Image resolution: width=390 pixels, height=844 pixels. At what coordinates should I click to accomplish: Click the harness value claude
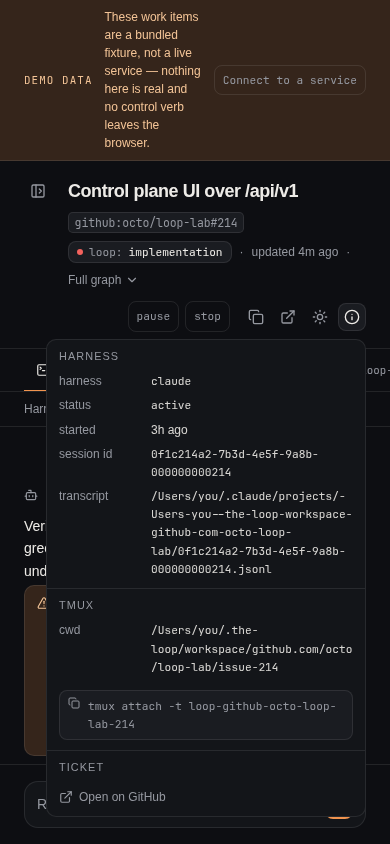pyautogui.click(x=171, y=381)
